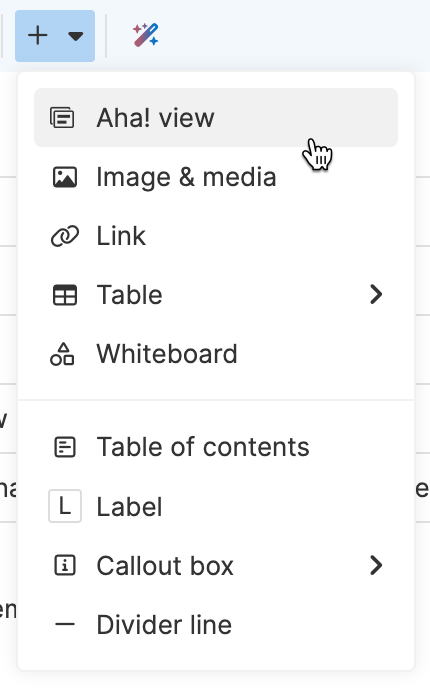Image resolution: width=430 pixels, height=690 pixels.
Task: Click the Divider line dash icon
Action: click(65, 624)
